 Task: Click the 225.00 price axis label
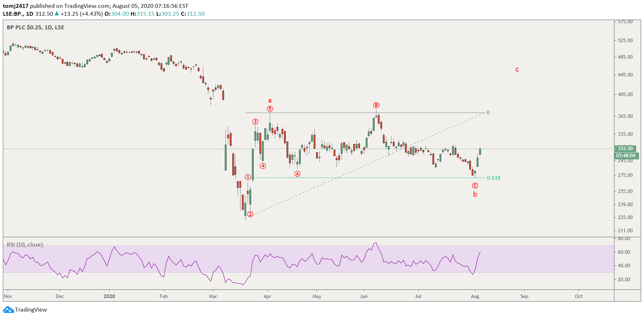click(x=625, y=218)
